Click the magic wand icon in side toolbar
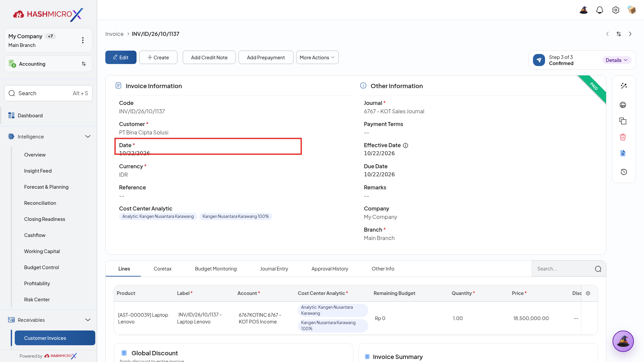The width and height of the screenshot is (644, 362). [624, 86]
